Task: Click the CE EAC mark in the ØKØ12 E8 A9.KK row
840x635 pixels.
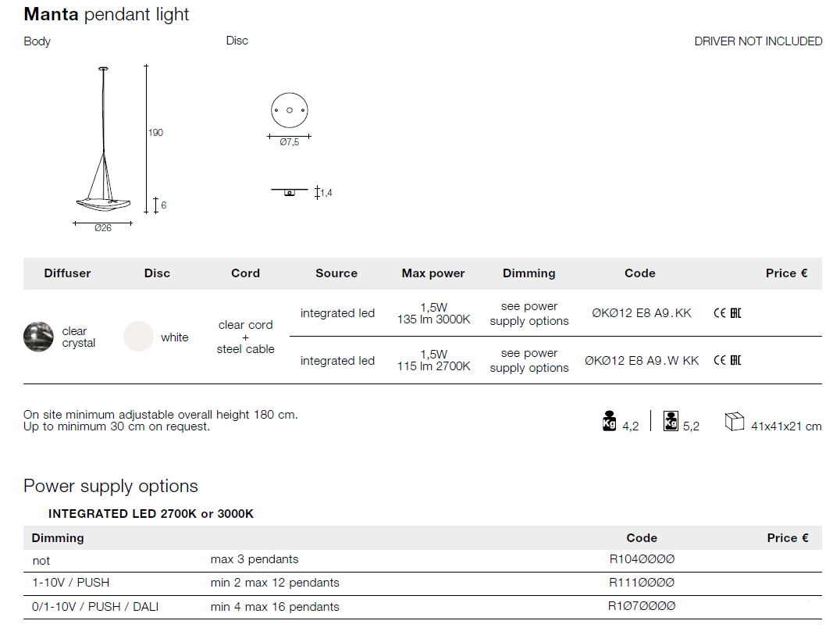Action: (728, 313)
